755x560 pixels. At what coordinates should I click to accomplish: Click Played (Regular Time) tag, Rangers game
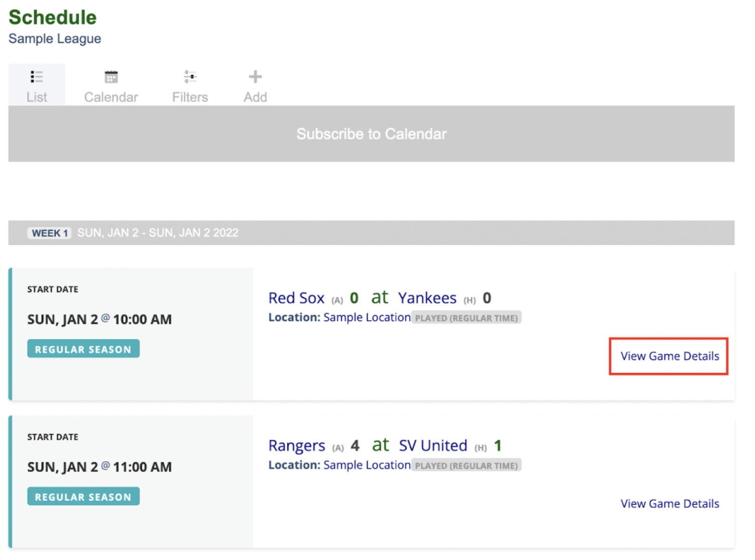(466, 465)
